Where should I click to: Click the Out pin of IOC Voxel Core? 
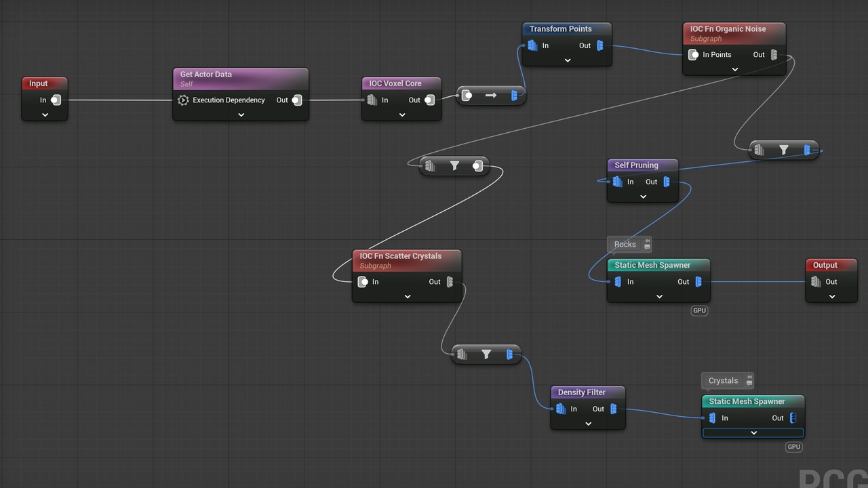(429, 100)
